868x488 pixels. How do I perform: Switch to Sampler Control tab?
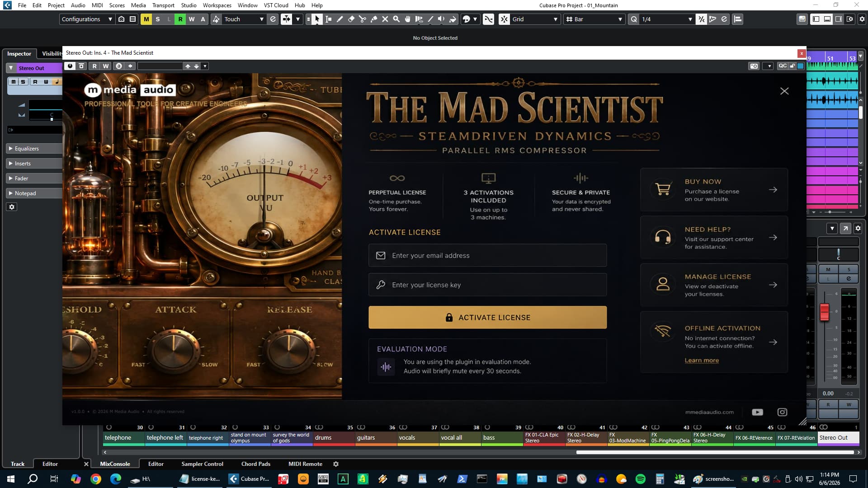click(x=202, y=464)
